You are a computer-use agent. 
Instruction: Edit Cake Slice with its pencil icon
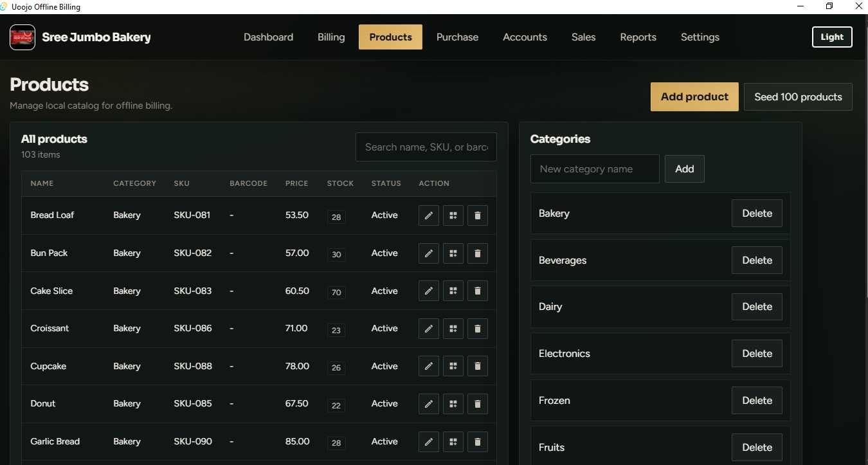[429, 291]
